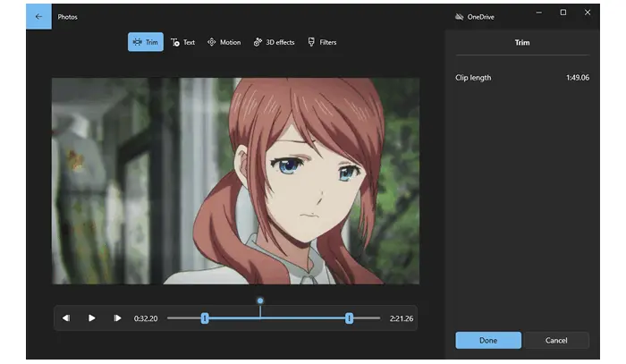The height and width of the screenshot is (364, 626).
Task: Play the video clip
Action: pyautogui.click(x=91, y=318)
